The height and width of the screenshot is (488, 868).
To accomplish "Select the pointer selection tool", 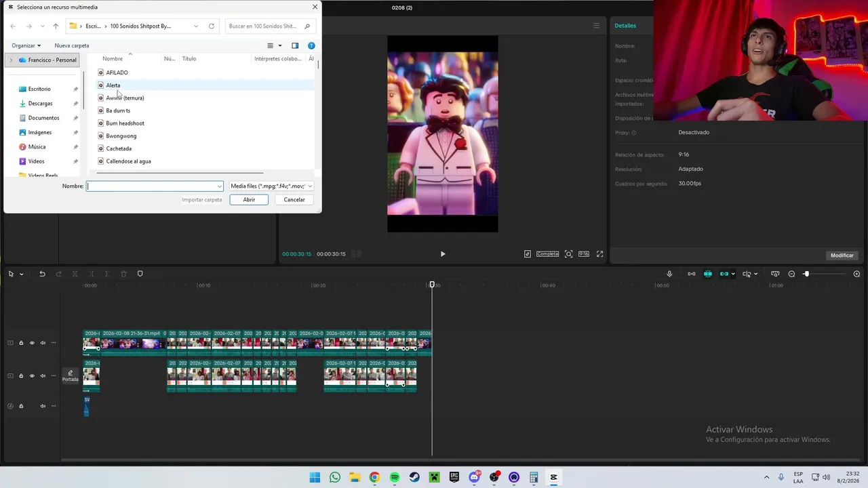I will (x=11, y=274).
